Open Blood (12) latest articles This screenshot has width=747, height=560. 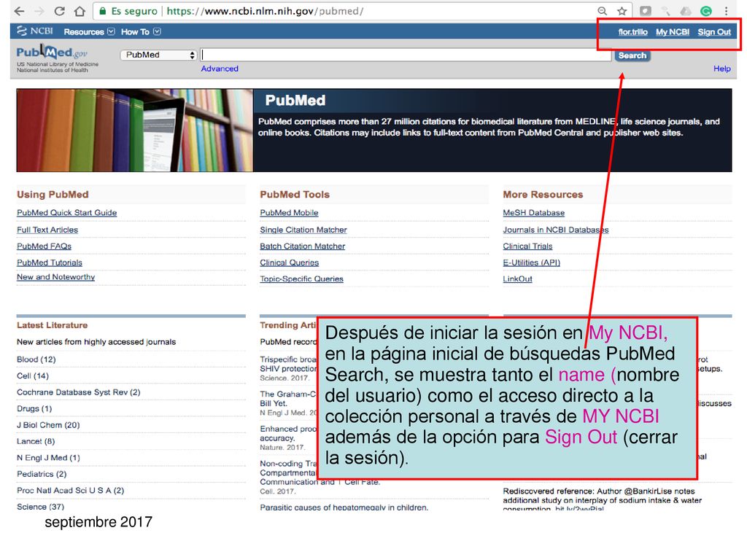coord(36,359)
